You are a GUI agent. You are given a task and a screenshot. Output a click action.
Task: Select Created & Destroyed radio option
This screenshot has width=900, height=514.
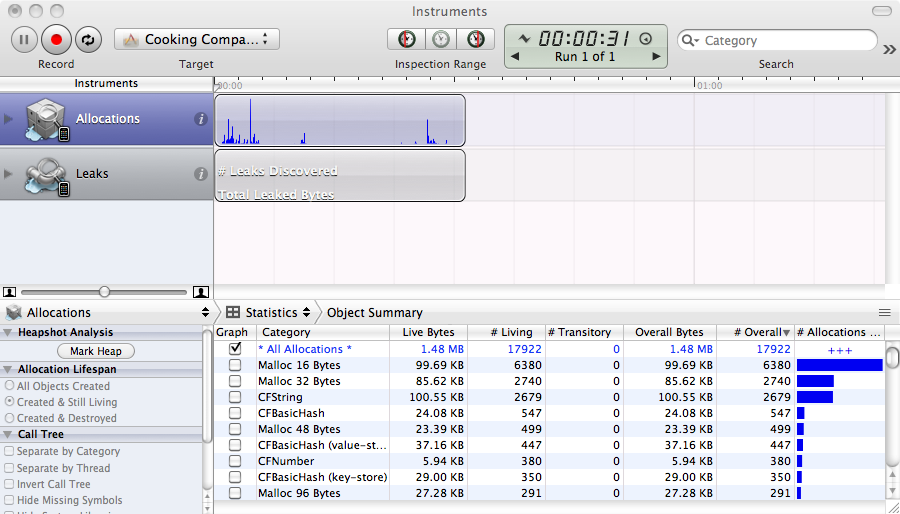[10, 418]
